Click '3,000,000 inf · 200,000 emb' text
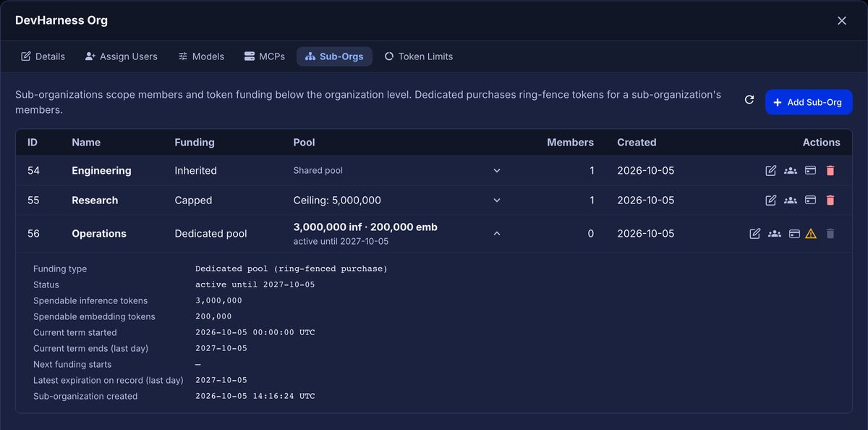The width and height of the screenshot is (868, 430). [x=365, y=227]
